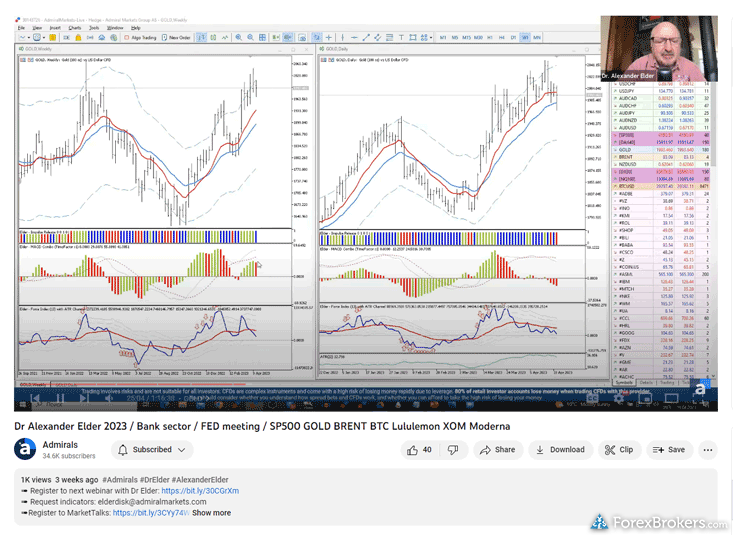Click the tile windows grid icon in toolbar
The height and width of the screenshot is (535, 733).
point(262,37)
